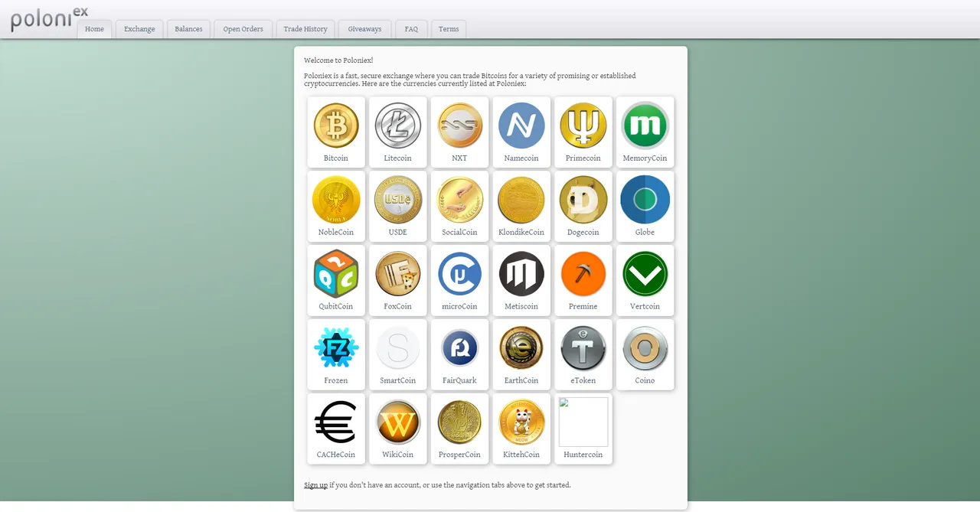Click the KittehCoin text label
Image resolution: width=980 pixels, height=512 pixels.
tap(521, 455)
